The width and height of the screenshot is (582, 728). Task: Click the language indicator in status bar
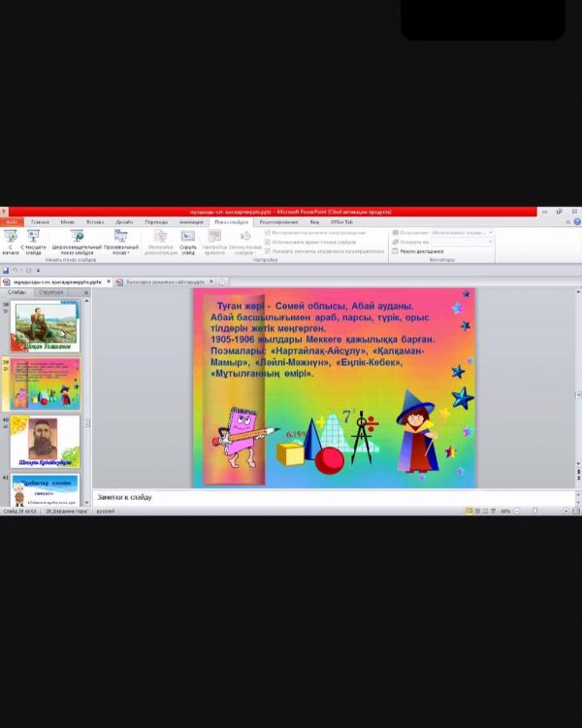point(105,511)
